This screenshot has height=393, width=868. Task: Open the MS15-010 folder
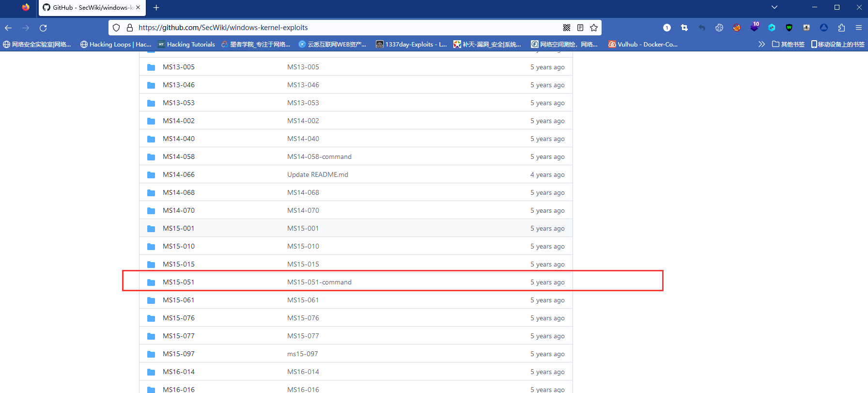[179, 246]
